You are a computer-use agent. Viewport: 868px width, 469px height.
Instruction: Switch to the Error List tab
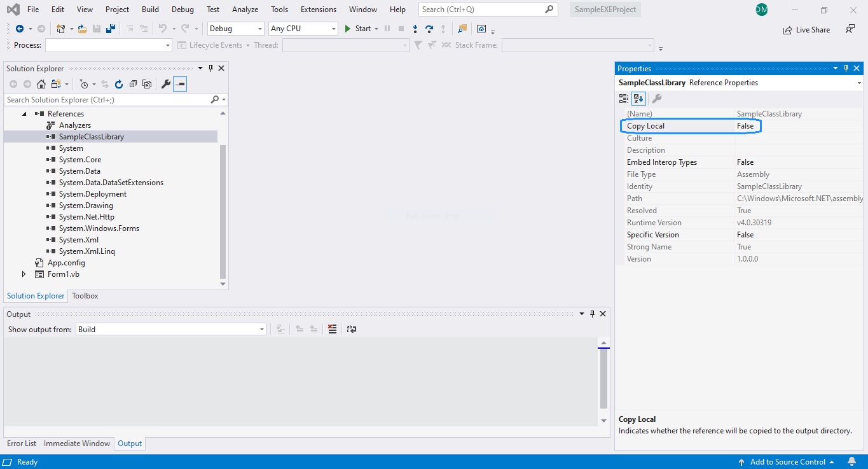pyautogui.click(x=21, y=443)
